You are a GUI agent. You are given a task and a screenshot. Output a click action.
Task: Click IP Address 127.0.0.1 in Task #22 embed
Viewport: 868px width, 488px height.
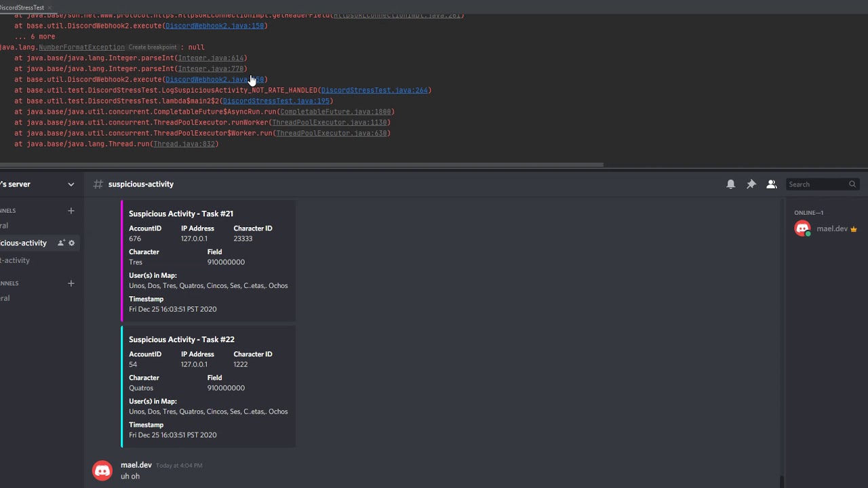(194, 365)
